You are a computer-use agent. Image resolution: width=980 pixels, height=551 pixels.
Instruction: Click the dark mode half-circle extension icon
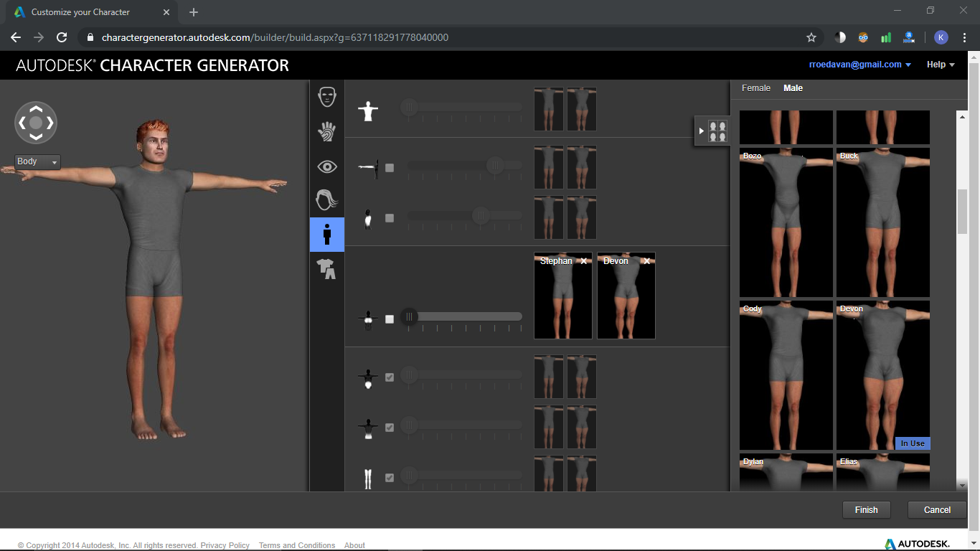(840, 37)
